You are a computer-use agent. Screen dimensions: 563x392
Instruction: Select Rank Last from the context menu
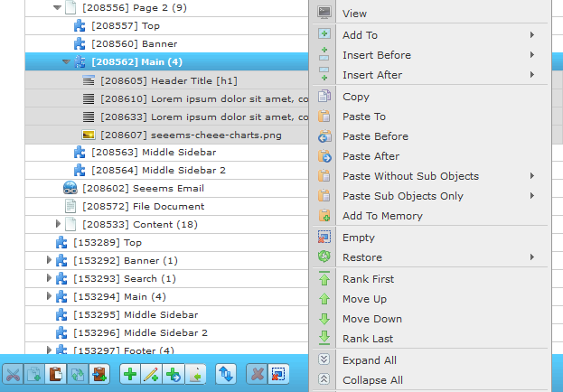tap(431, 339)
